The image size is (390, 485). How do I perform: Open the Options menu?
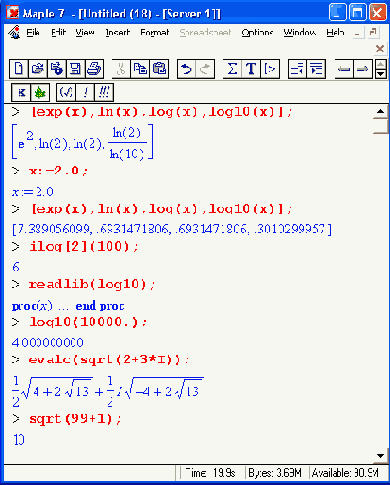tap(257, 33)
